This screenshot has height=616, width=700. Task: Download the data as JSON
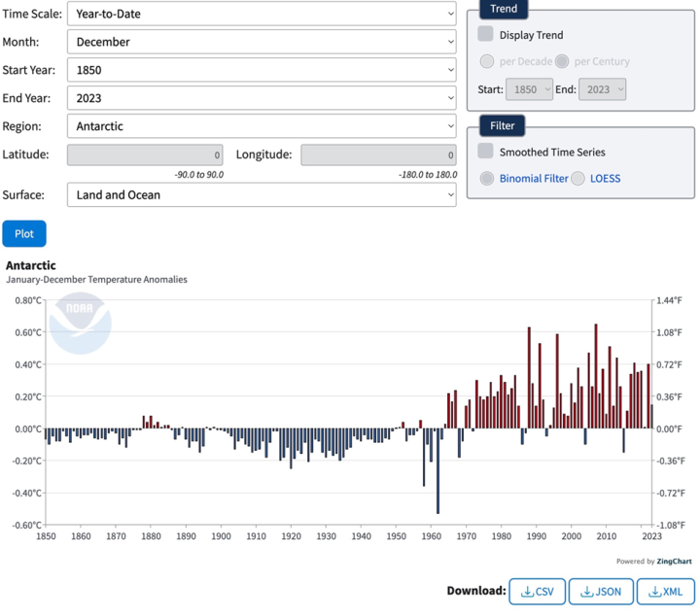pyautogui.click(x=601, y=591)
